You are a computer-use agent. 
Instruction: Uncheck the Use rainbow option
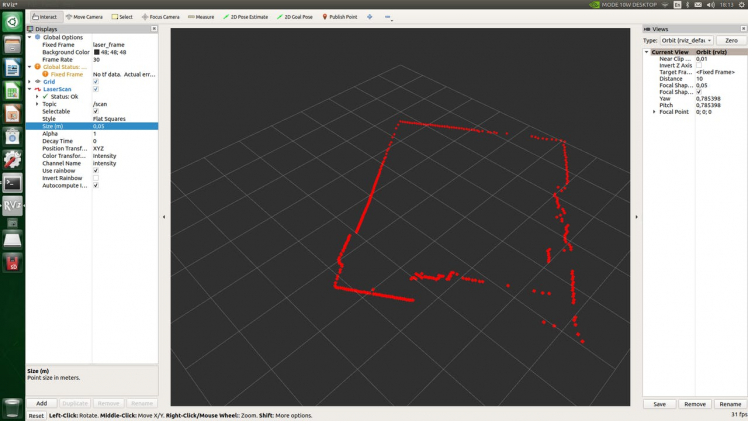[96, 171]
